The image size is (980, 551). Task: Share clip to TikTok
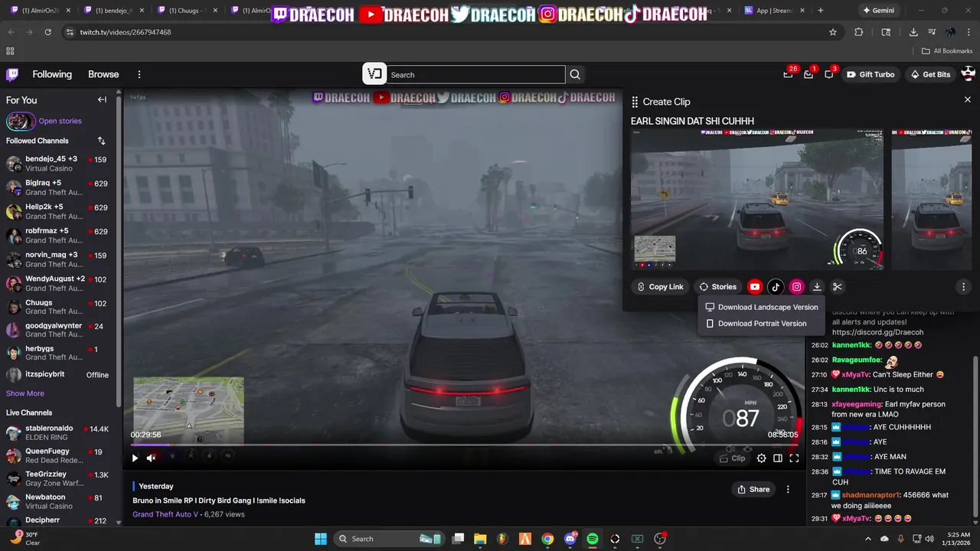pos(776,287)
